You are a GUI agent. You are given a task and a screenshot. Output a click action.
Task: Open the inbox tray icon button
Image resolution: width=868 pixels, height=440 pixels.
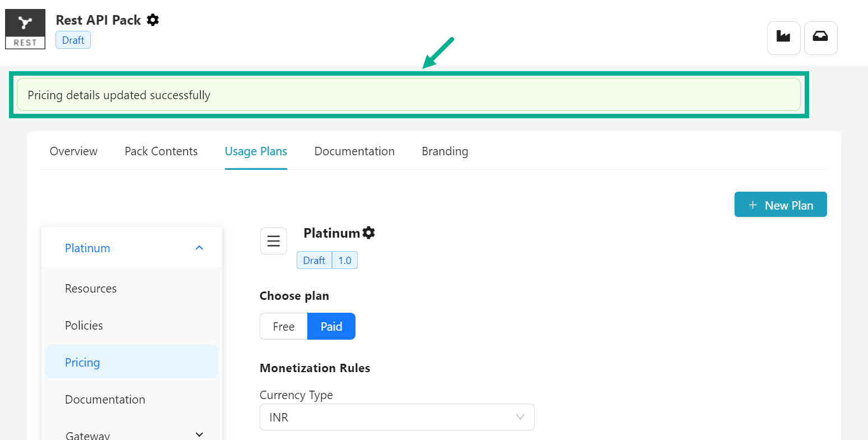pos(820,38)
